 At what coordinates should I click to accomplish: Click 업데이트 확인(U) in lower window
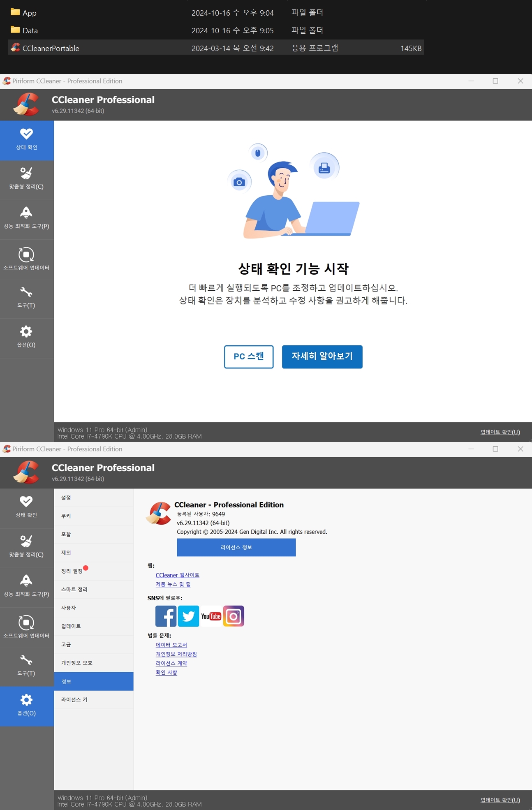click(x=500, y=800)
